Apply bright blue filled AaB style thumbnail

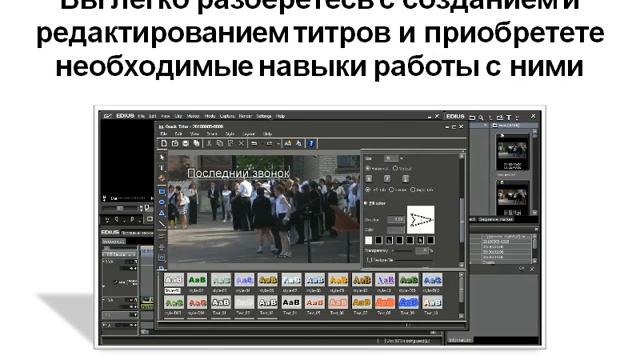click(409, 302)
